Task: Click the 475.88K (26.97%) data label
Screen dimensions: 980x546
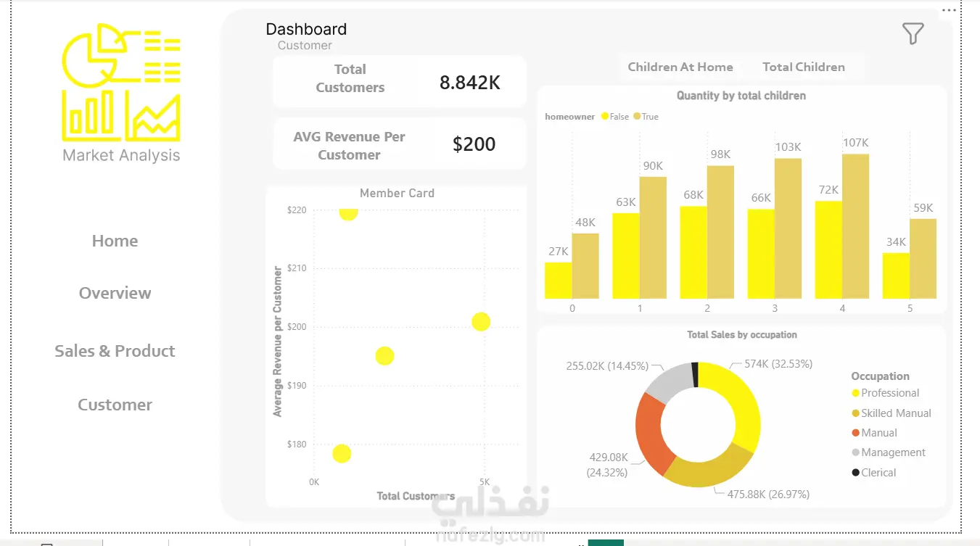Action: [x=768, y=495]
